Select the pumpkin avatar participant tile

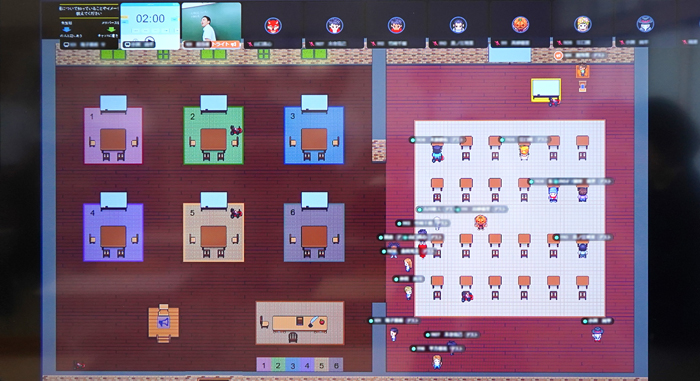(x=520, y=24)
